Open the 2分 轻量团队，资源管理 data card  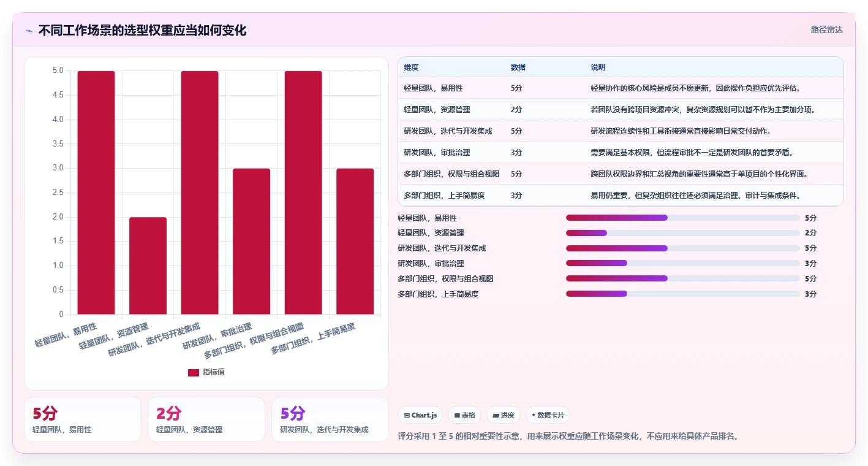point(206,419)
